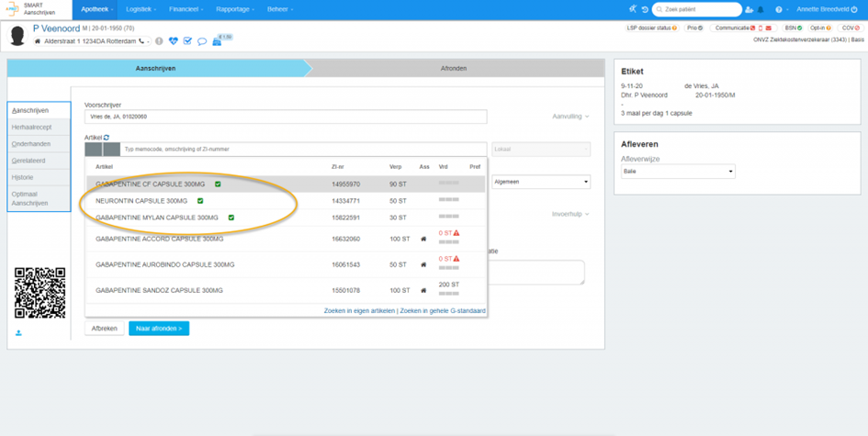Click the Naar afronden button

(x=158, y=328)
